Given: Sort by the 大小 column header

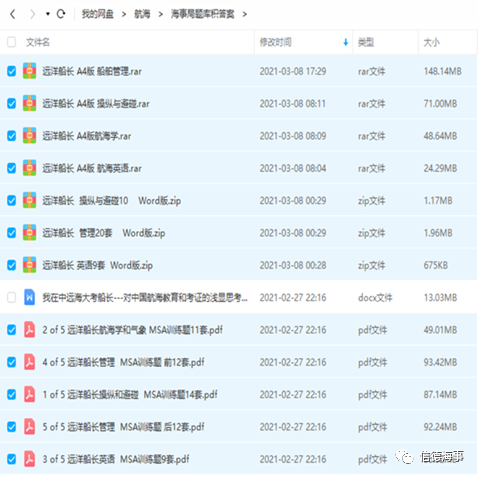Looking at the screenshot, I should (431, 42).
